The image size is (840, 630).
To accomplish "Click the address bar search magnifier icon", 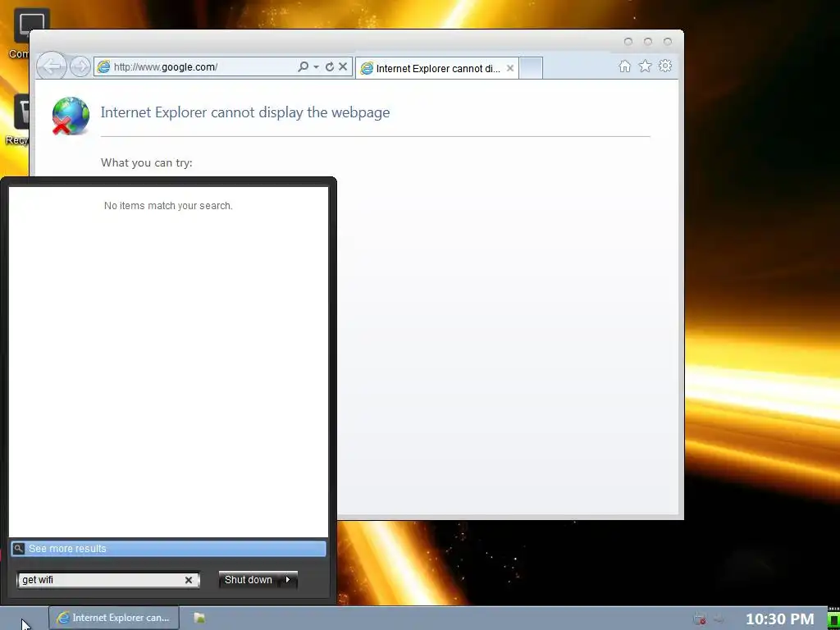I will (304, 66).
